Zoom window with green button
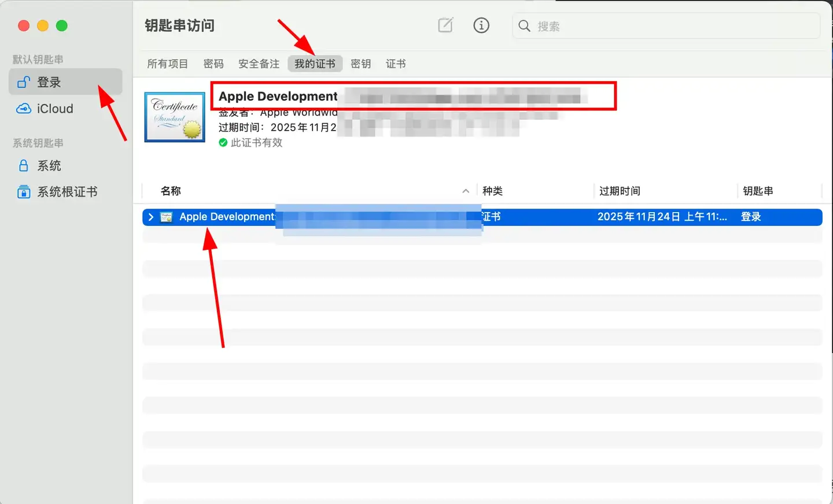The image size is (833, 504). (x=62, y=25)
